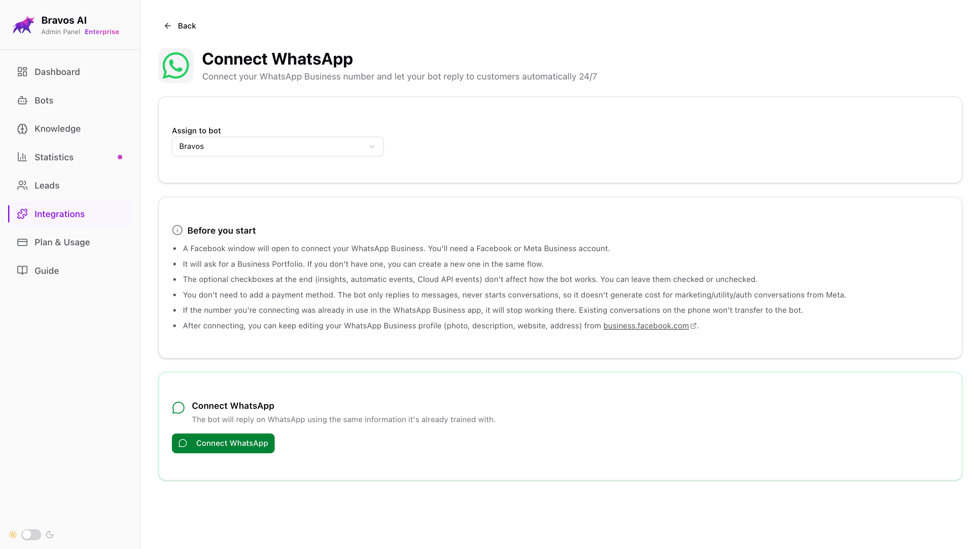The image size is (980, 549).
Task: Open the Assign to bot dropdown
Action: [278, 147]
